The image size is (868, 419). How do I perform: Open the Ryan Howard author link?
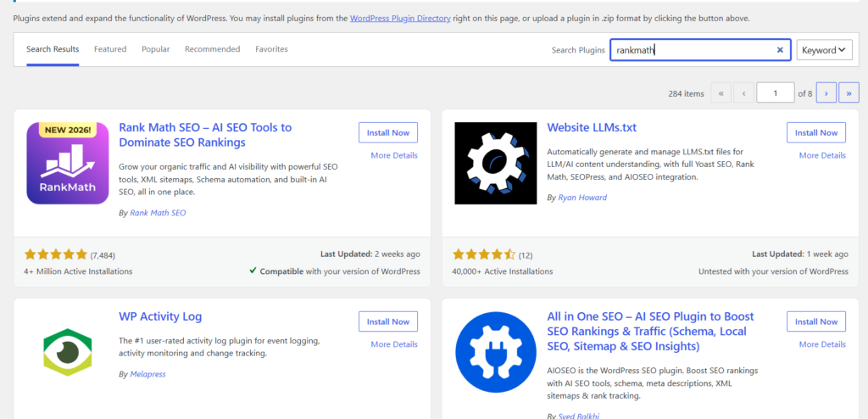pyautogui.click(x=582, y=198)
